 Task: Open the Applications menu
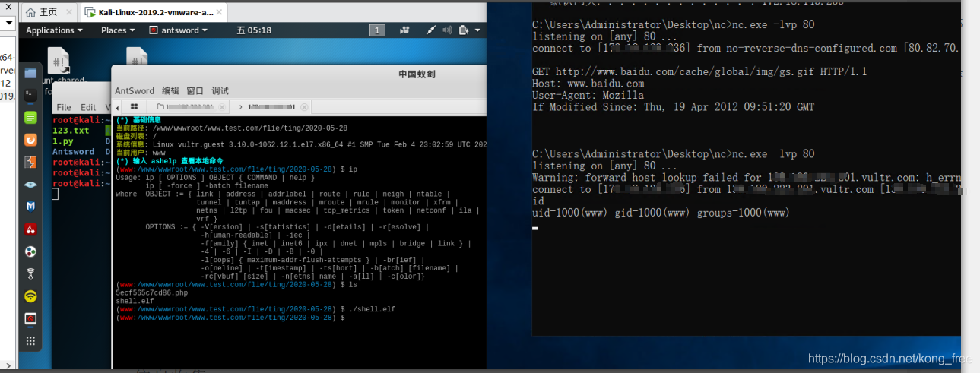coord(55,30)
